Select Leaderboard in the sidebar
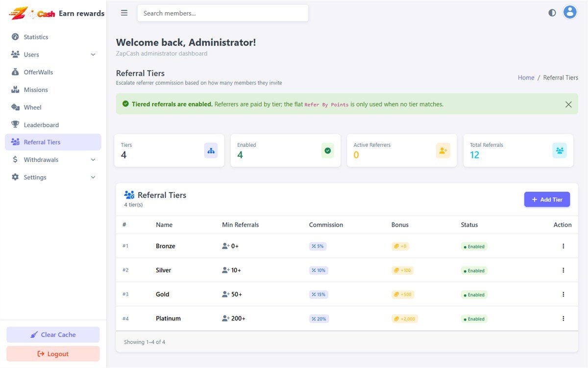 (x=53, y=125)
